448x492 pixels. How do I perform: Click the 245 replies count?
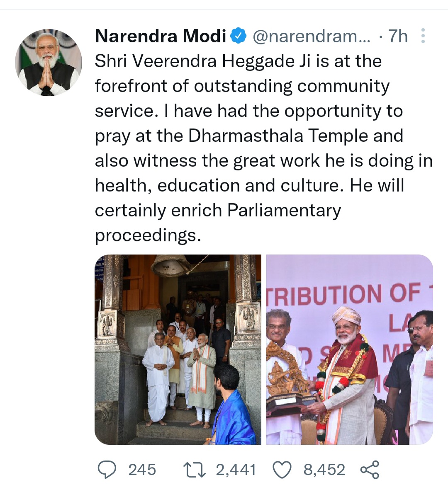tap(142, 470)
